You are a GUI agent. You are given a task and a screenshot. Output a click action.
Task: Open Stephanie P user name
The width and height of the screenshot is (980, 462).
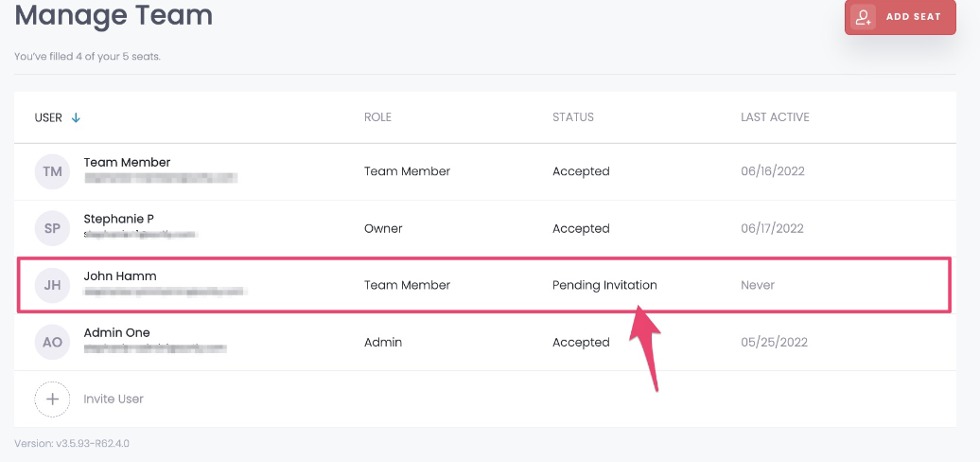click(x=119, y=219)
